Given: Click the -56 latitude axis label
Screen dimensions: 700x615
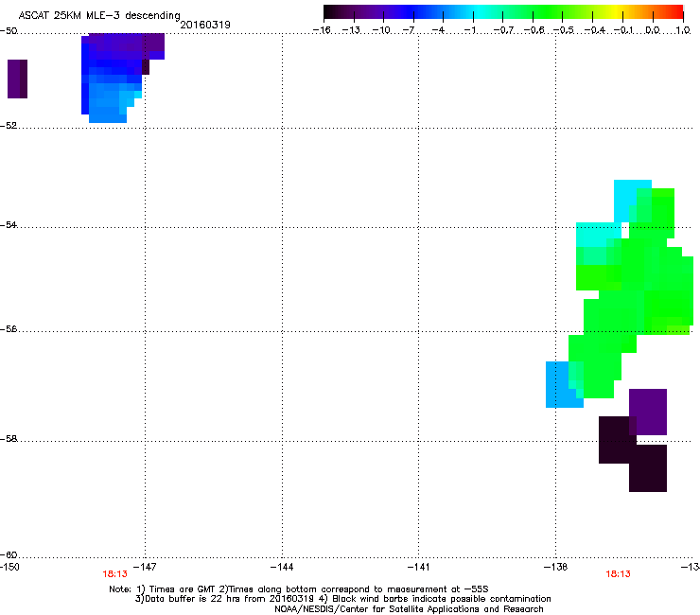Looking at the screenshot, I should [9, 328].
